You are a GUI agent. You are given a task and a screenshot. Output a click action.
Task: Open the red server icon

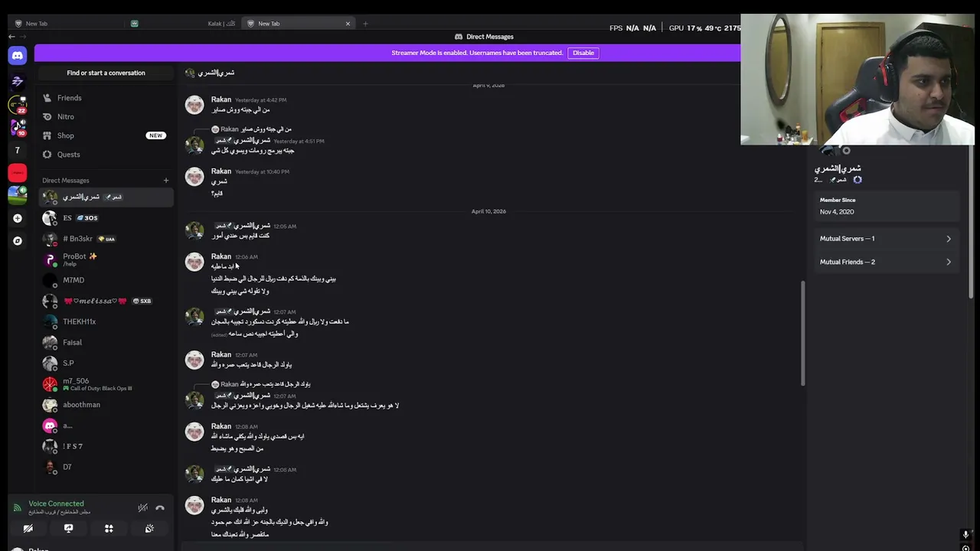(x=18, y=173)
